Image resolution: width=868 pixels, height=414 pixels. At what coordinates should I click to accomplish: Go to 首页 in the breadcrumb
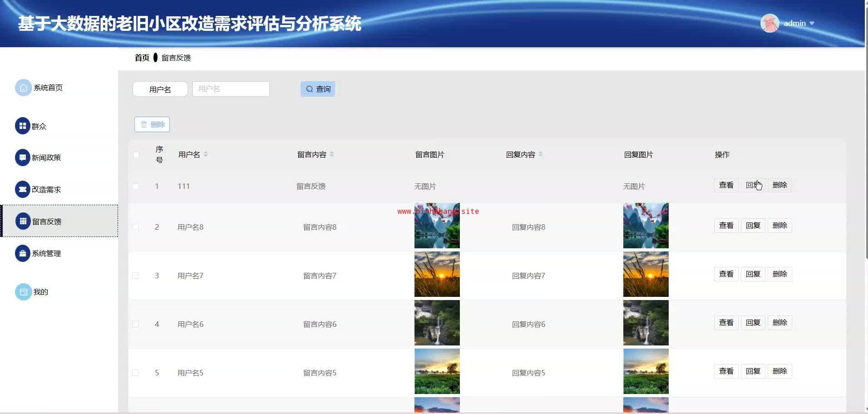(142, 58)
